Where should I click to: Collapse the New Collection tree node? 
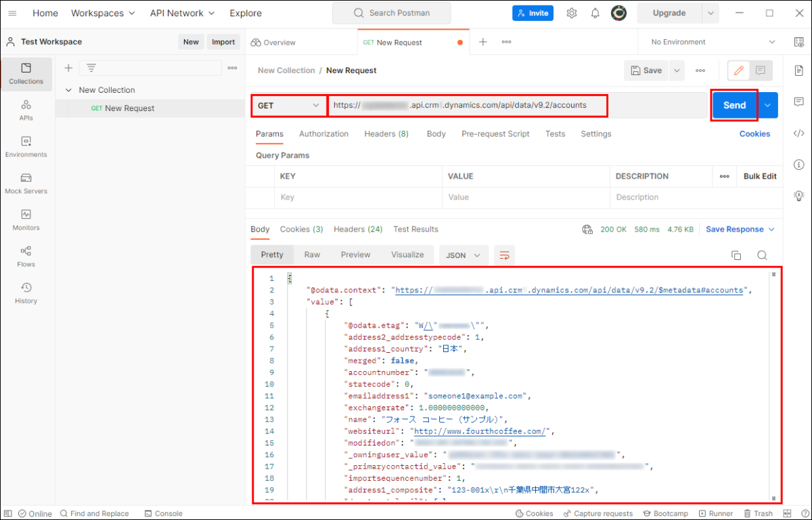(x=68, y=90)
